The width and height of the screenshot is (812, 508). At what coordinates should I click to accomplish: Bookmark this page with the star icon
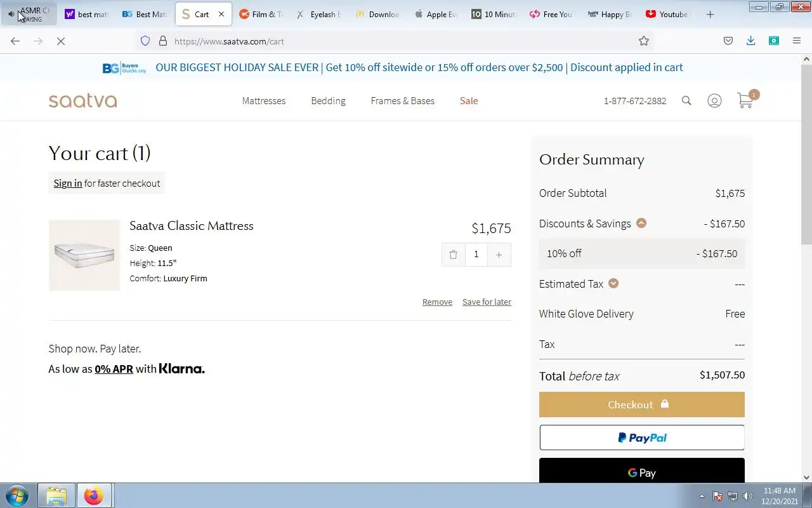coord(644,41)
